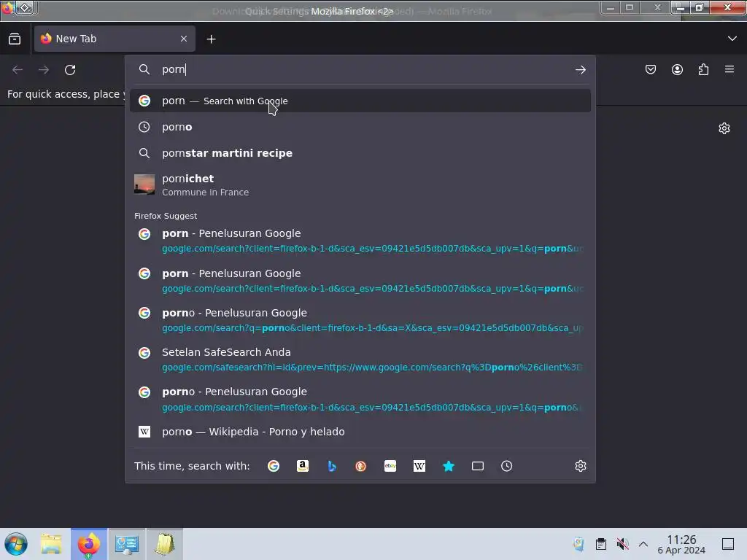
Task: Personalize New Tab page gear icon
Action: [724, 128]
